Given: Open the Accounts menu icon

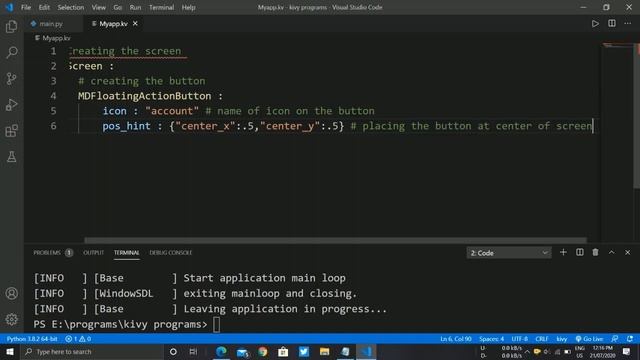Looking at the screenshot, I should [x=11, y=293].
